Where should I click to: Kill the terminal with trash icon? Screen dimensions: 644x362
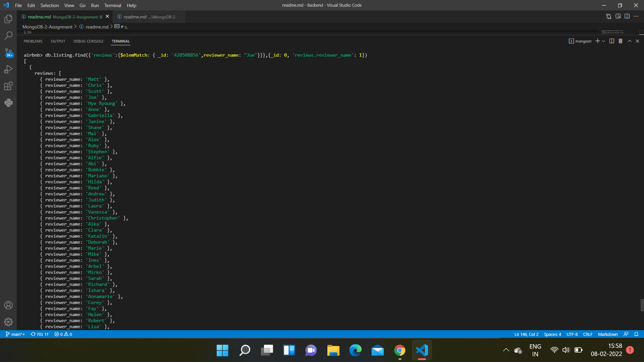click(x=621, y=41)
